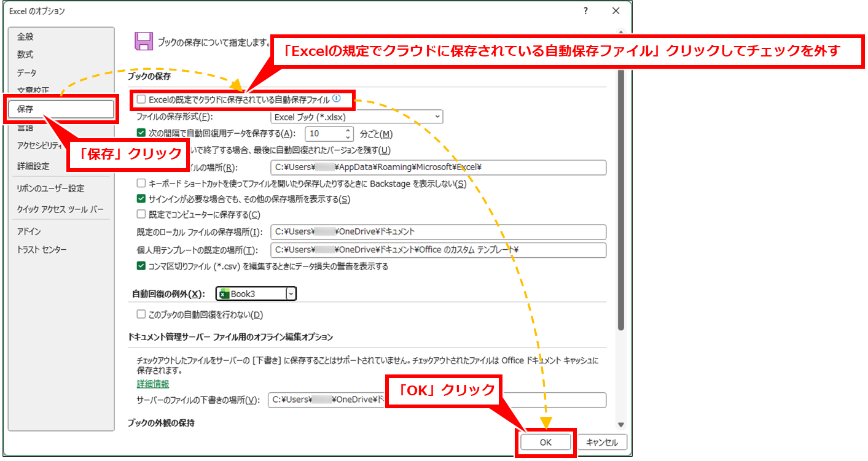Click the OK button
This screenshot has width=868, height=461.
click(545, 442)
